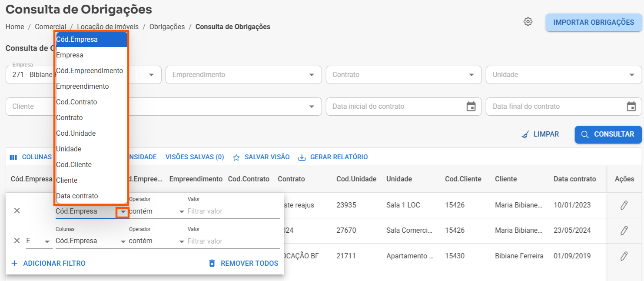The height and width of the screenshot is (281, 644).
Task: Open first filter's Colunas dropdown arrow
Action: point(123,212)
